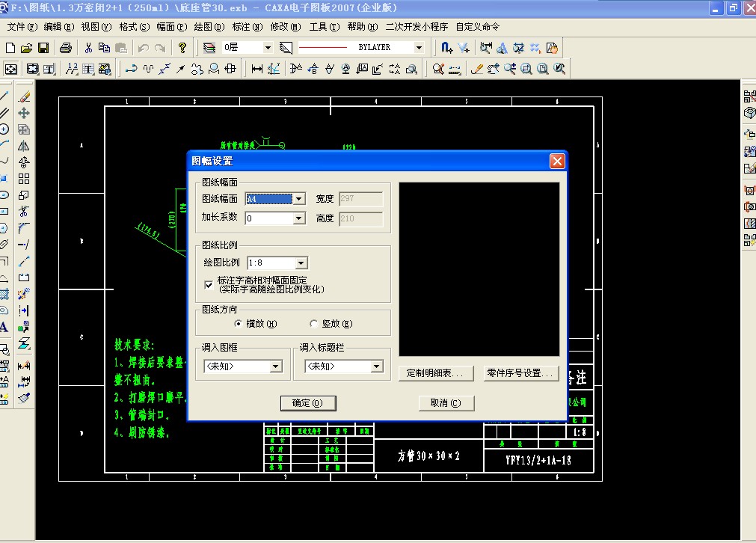
Task: Click the format painter brush icon
Action: [24, 398]
